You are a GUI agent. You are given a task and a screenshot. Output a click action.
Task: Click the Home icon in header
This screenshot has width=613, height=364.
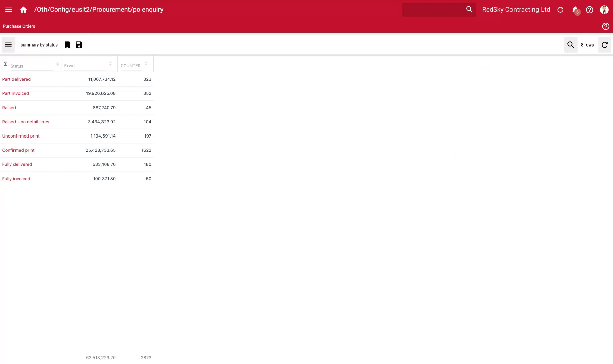point(23,9)
